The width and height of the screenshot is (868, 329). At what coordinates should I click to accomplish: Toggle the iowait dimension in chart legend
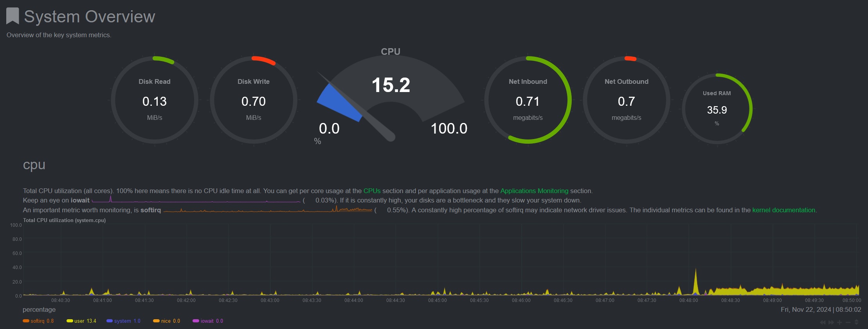point(207,321)
